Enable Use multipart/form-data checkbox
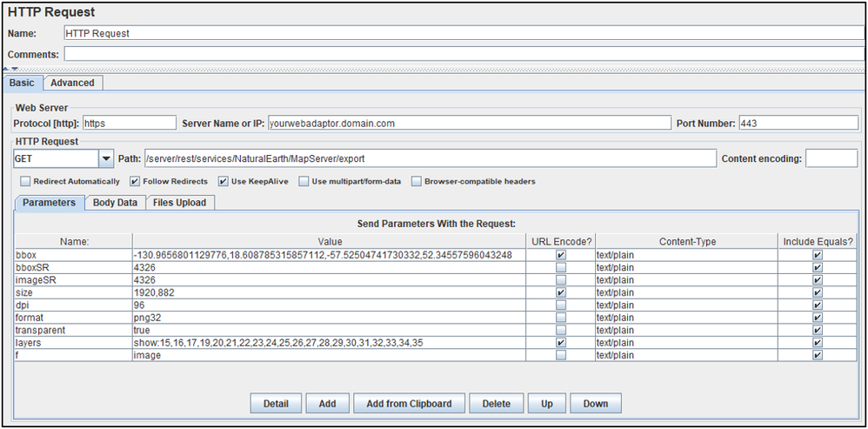The height and width of the screenshot is (429, 868). (x=304, y=182)
